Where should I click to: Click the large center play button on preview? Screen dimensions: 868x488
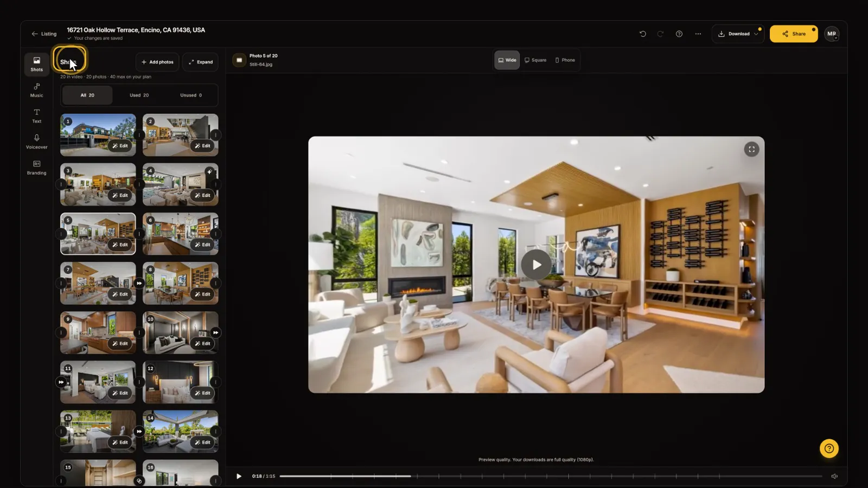point(536,265)
